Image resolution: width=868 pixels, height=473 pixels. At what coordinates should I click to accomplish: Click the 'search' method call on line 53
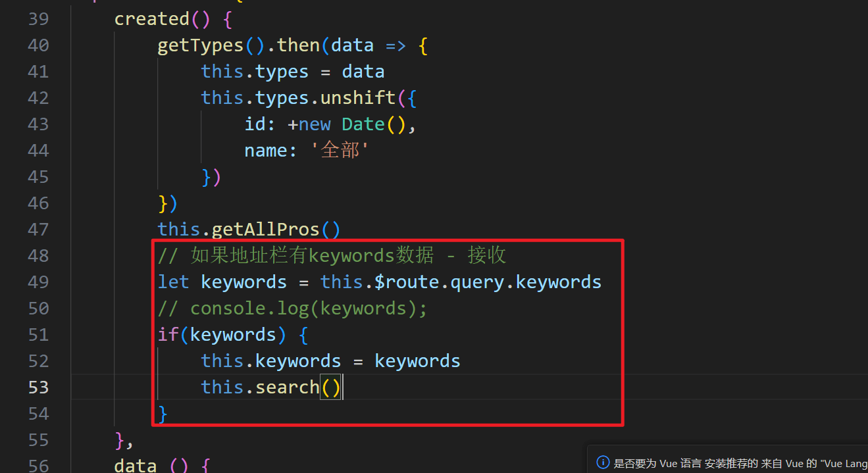coord(287,387)
